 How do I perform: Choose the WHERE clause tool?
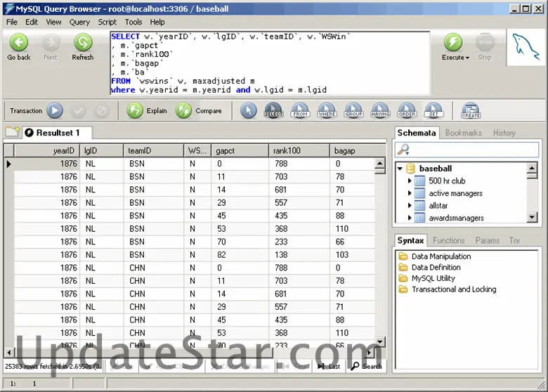pyautogui.click(x=327, y=110)
